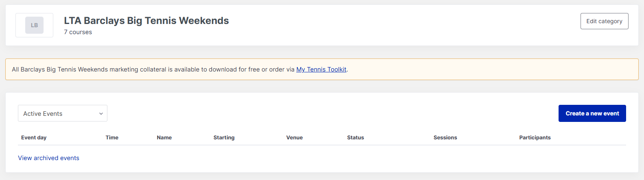The height and width of the screenshot is (180, 644).
Task: Create a new event
Action: (x=592, y=113)
